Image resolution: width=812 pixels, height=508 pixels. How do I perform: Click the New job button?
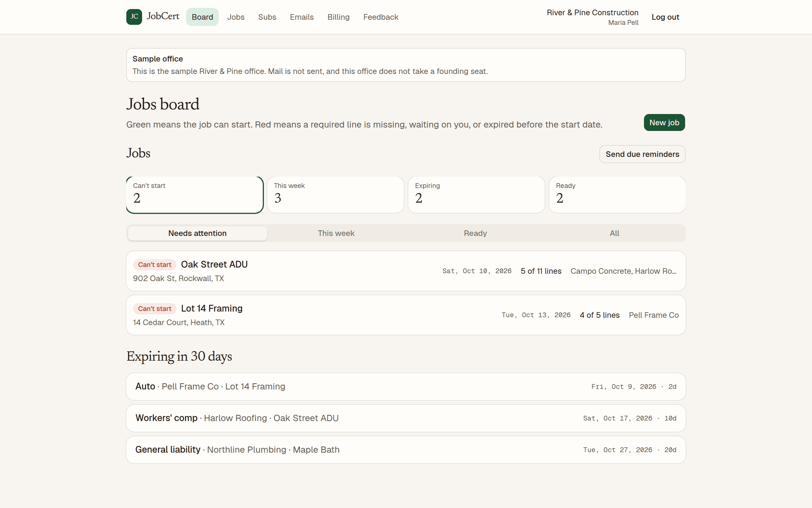click(664, 123)
